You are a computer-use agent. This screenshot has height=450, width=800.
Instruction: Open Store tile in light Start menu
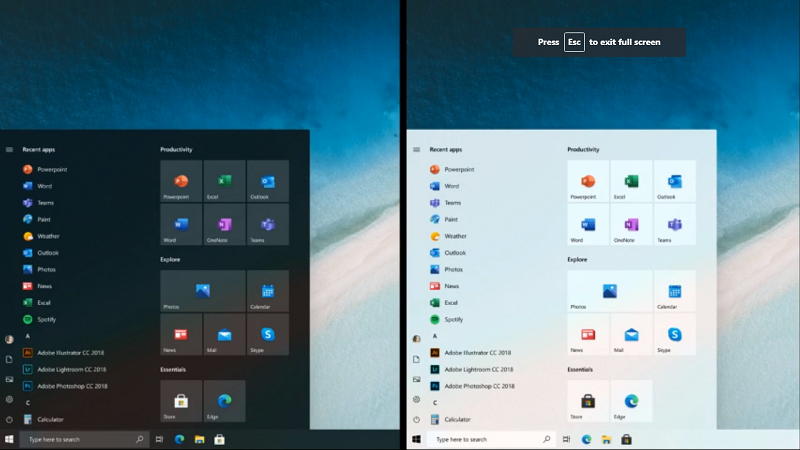pyautogui.click(x=588, y=401)
